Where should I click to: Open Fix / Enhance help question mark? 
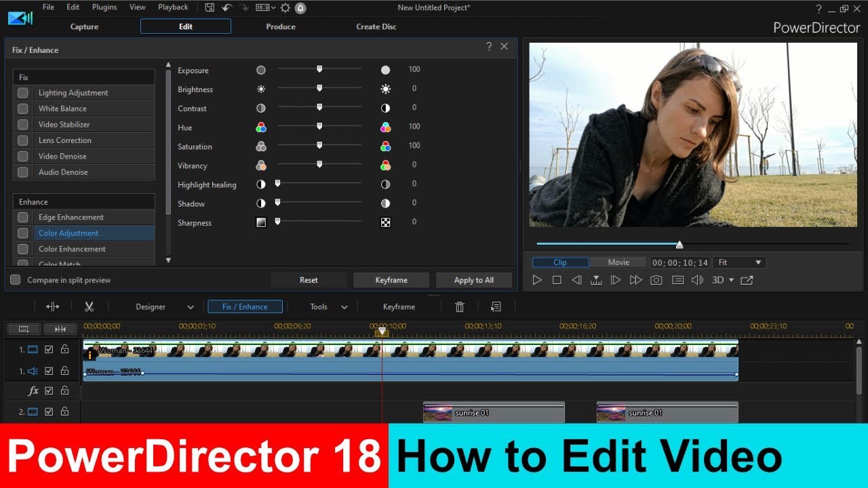point(489,47)
